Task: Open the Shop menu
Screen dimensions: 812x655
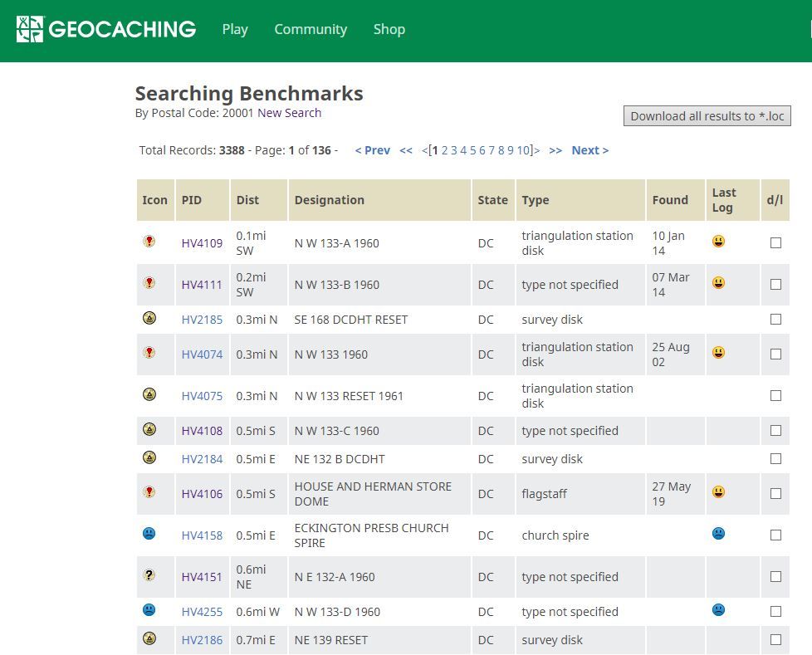Action: pyautogui.click(x=389, y=30)
